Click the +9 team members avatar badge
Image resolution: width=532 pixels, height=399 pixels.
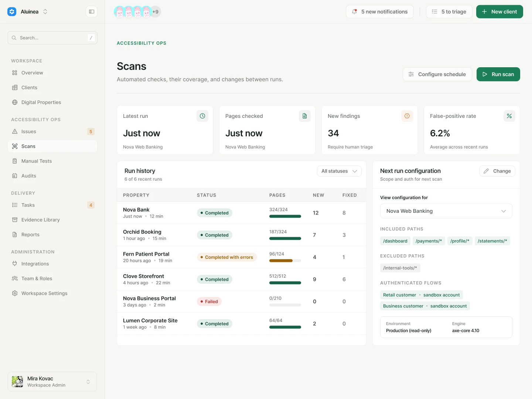[156, 12]
